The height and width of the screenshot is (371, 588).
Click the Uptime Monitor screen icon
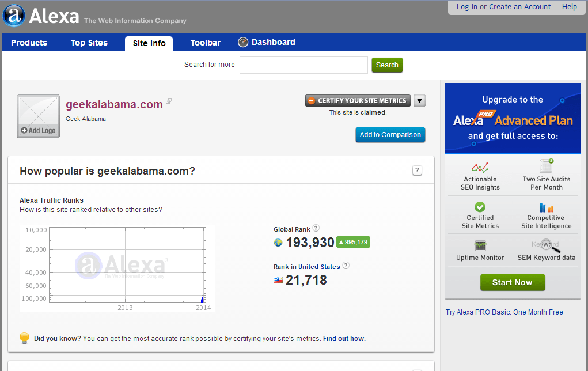coord(480,246)
